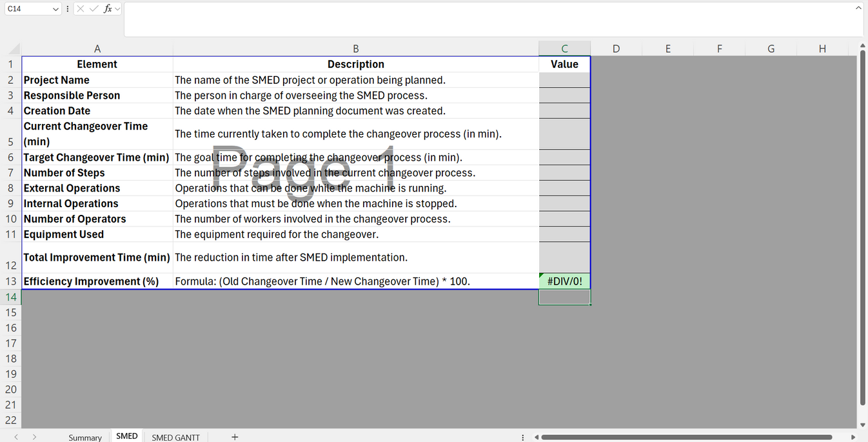Select all cells with the corner button
This screenshot has height=442, width=868.
tap(11, 48)
